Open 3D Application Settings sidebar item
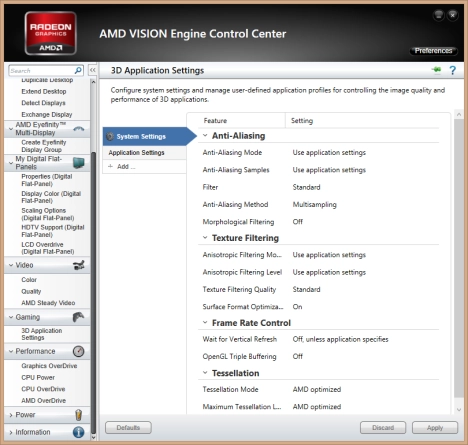The image size is (468, 445). [x=42, y=334]
